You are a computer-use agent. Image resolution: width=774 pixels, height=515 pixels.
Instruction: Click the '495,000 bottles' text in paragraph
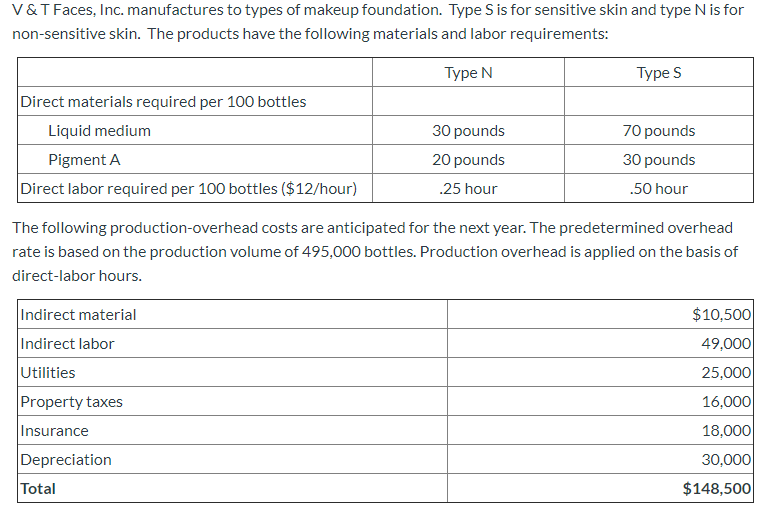pyautogui.click(x=359, y=252)
